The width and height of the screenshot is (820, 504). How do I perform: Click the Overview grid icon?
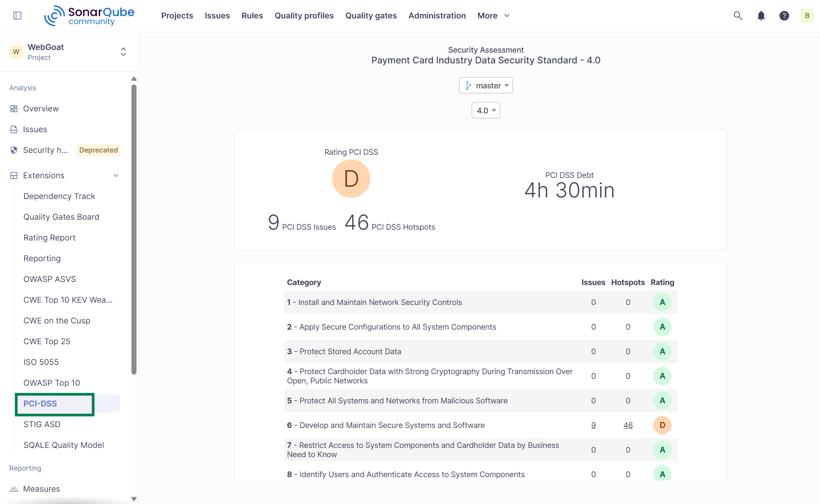click(14, 109)
